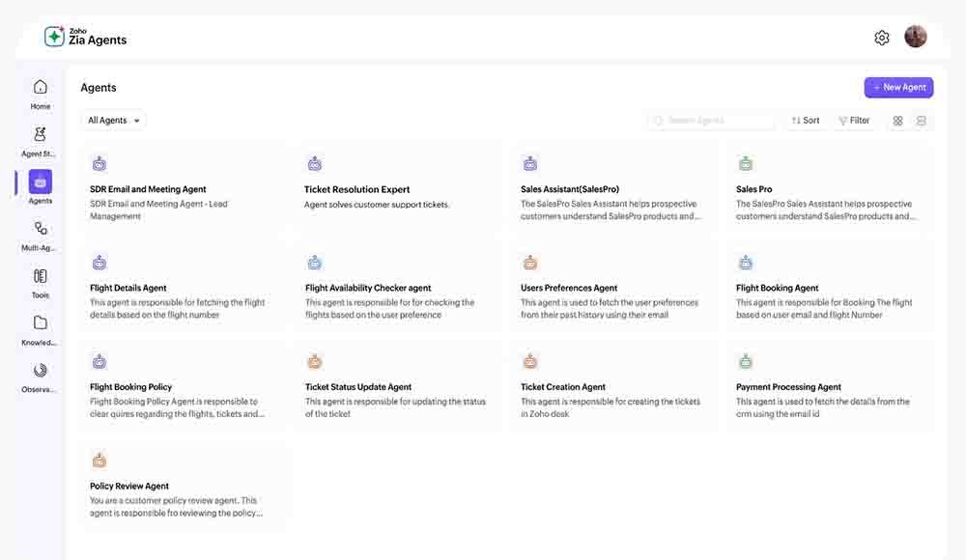Image resolution: width=966 pixels, height=560 pixels.
Task: Click the Flight Booking Agent robot icon
Action: [x=746, y=263]
